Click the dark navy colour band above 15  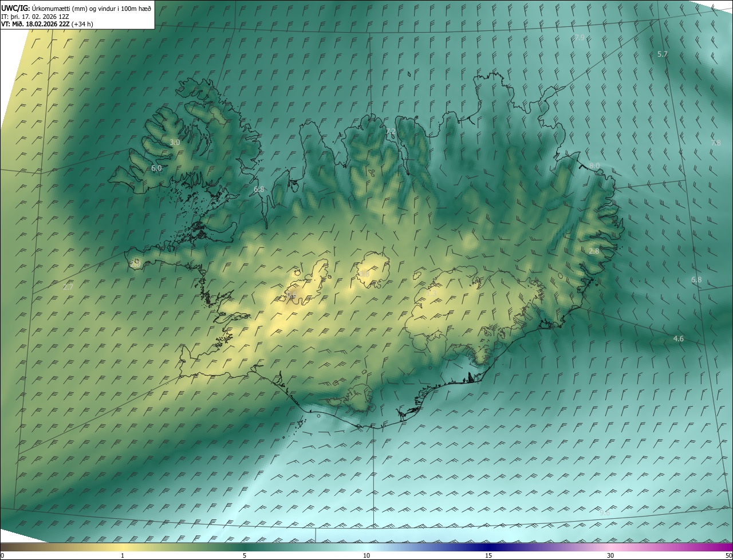point(488,547)
